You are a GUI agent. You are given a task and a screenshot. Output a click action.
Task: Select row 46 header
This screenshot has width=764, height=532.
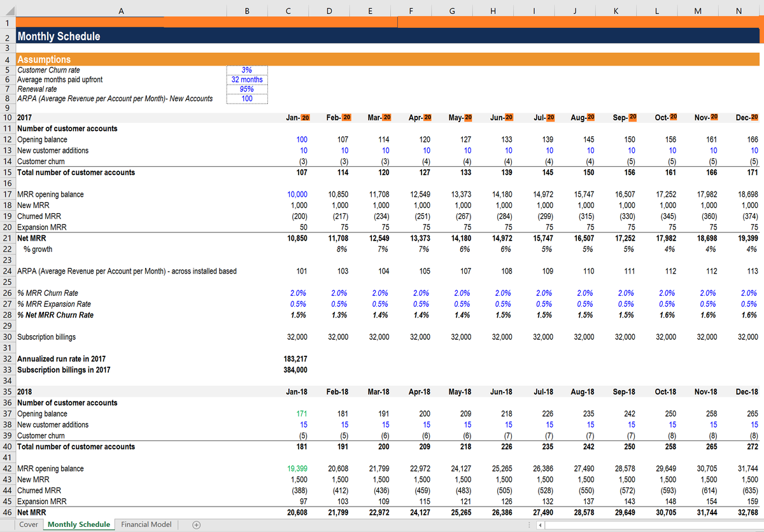point(8,512)
